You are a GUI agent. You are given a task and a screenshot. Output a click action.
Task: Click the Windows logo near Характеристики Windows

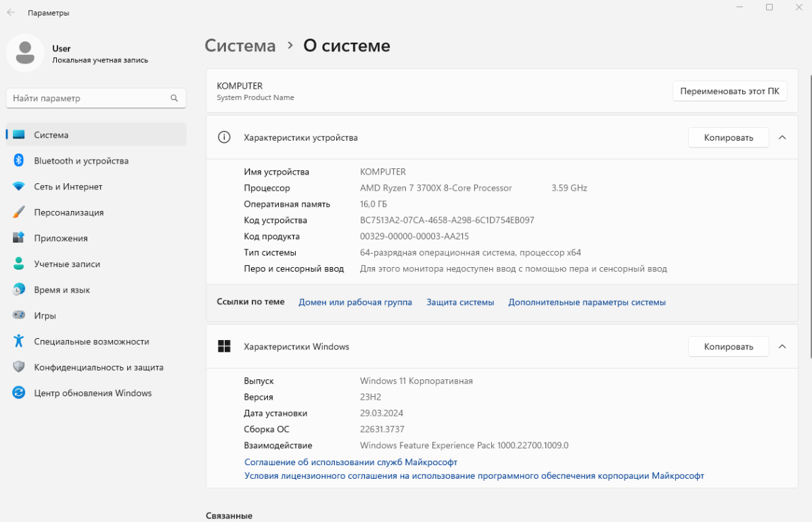pos(224,346)
